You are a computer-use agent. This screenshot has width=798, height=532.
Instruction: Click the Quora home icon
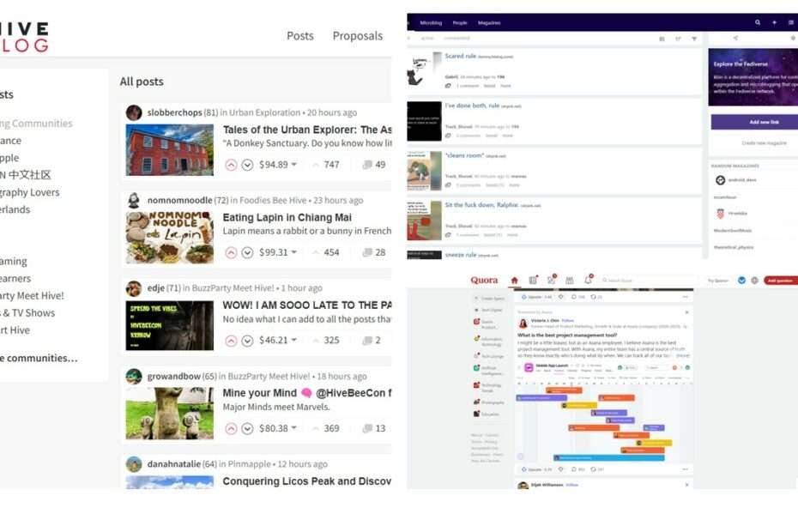(515, 281)
